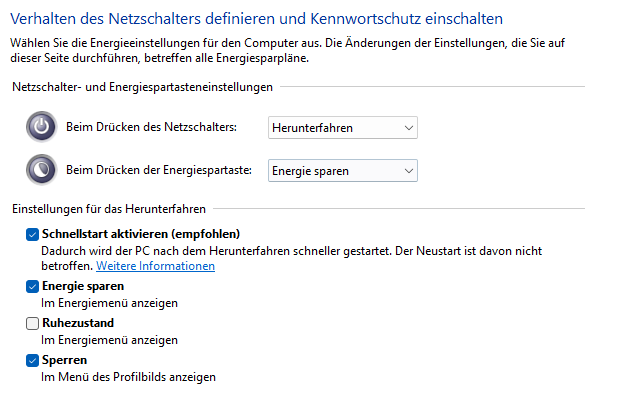The height and width of the screenshot is (408, 623).
Task: Click the moon sleep-button icon
Action: [41, 170]
